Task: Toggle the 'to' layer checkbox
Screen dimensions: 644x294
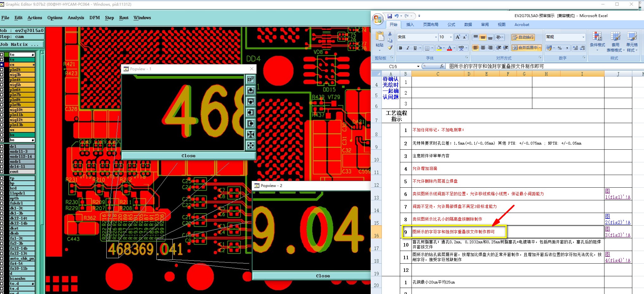Action: [2, 54]
